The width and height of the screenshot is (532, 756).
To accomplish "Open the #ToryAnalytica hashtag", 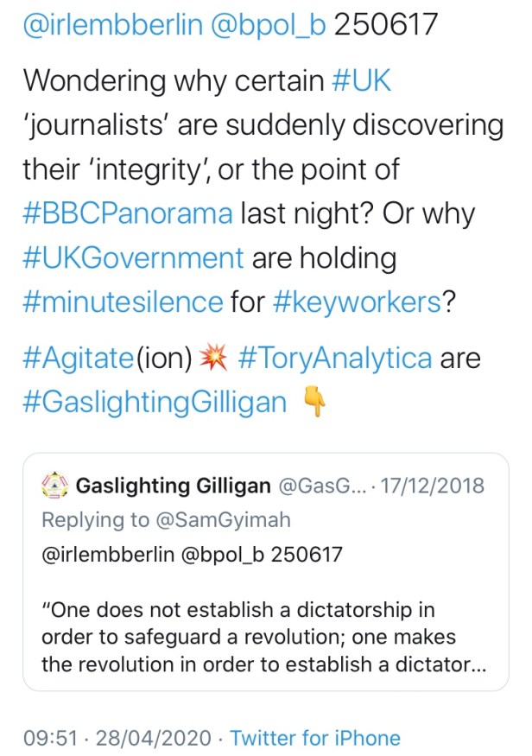I will click(334, 359).
